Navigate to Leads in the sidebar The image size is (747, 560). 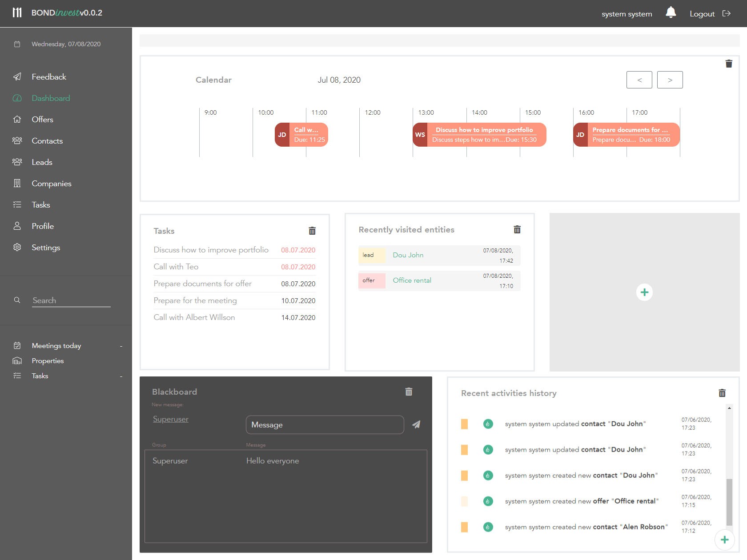42,162
